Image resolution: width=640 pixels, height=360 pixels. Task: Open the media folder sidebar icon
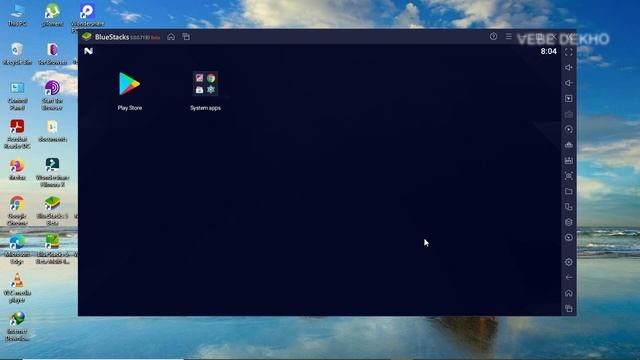tap(569, 191)
